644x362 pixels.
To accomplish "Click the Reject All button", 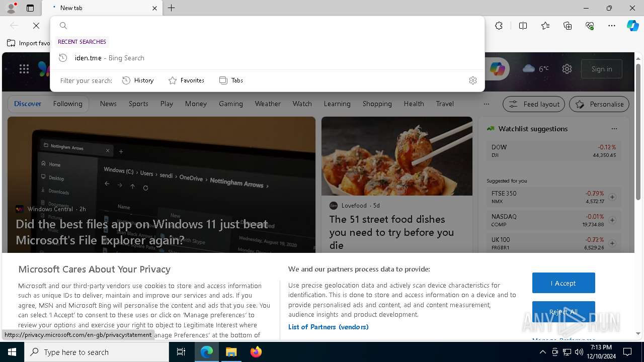I will point(563,312).
